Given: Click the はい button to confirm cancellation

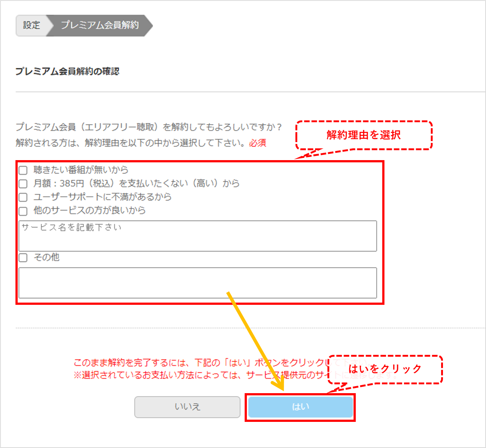Looking at the screenshot, I should (x=300, y=407).
